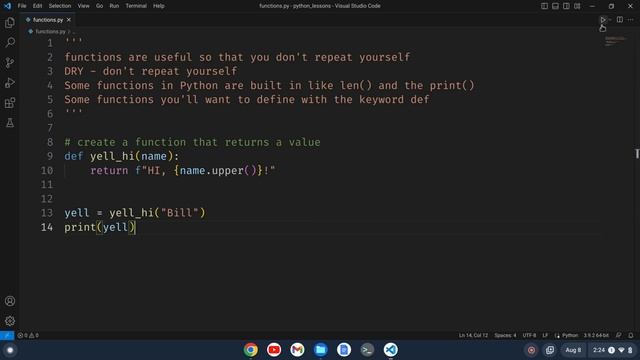Click the 'yell = yell_hi("Bill")' line
Image resolution: width=640 pixels, height=360 pixels.
click(x=135, y=213)
